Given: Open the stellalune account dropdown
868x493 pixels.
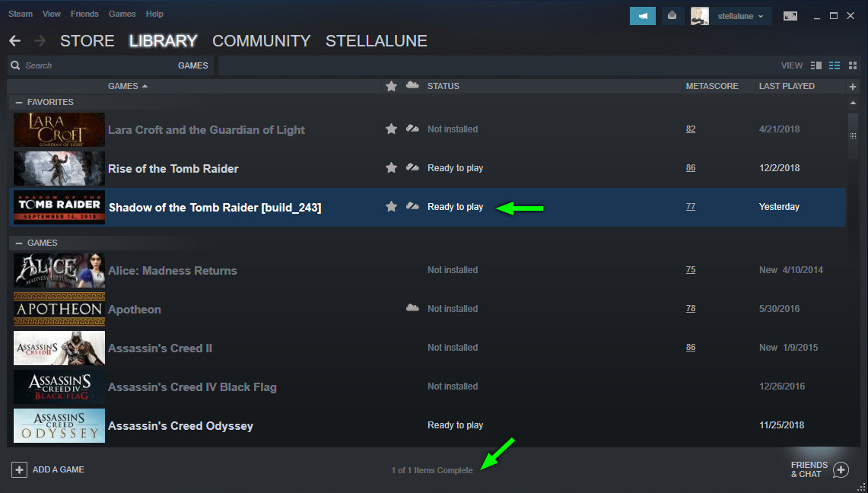Looking at the screenshot, I should tap(739, 16).
